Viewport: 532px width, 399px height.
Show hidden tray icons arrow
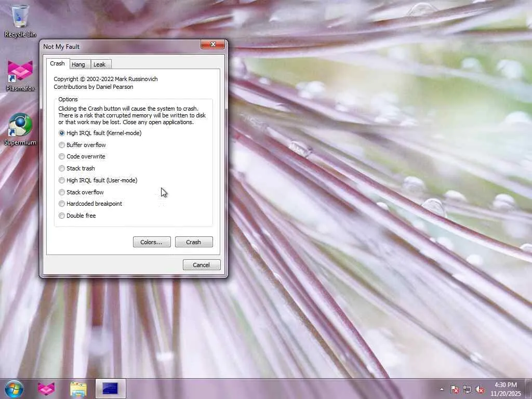(x=442, y=390)
